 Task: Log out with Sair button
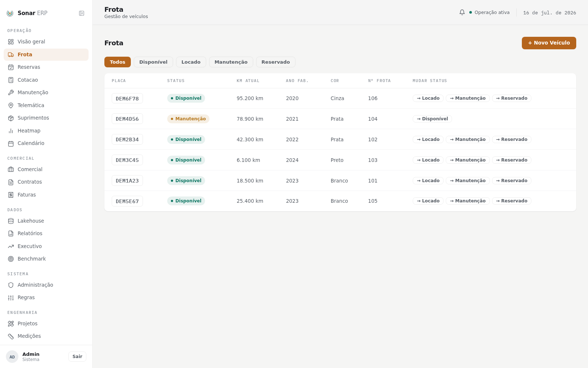click(77, 357)
